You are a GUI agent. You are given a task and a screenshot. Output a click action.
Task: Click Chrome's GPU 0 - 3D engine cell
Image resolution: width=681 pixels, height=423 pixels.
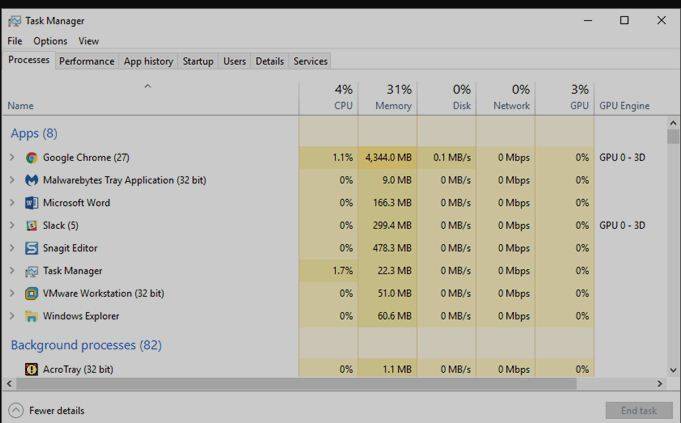pos(622,158)
